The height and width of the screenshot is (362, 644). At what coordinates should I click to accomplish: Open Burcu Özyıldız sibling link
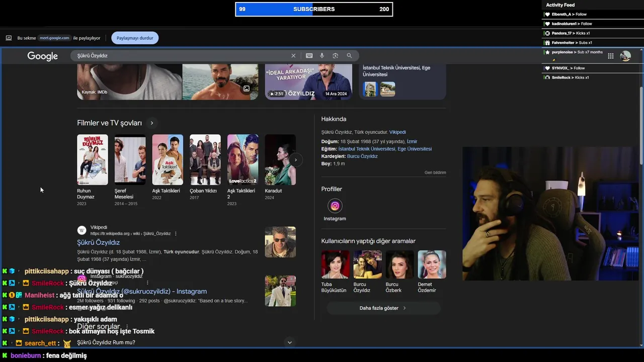(362, 156)
